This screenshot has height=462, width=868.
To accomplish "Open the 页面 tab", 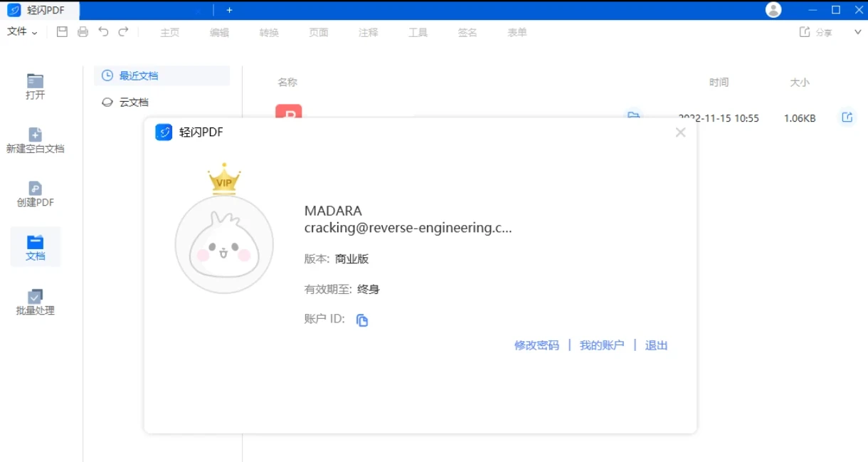I will coord(319,33).
